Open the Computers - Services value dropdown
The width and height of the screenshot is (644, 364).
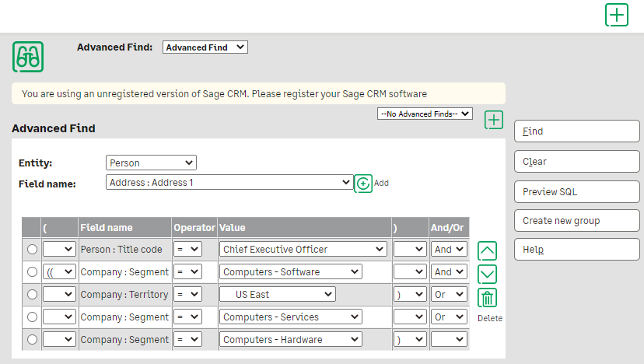tap(291, 317)
